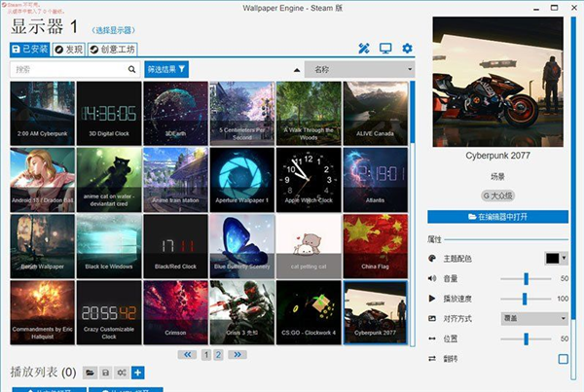Adjust the 音量 volume slider
Screen dimensions: 584x392
point(526,278)
